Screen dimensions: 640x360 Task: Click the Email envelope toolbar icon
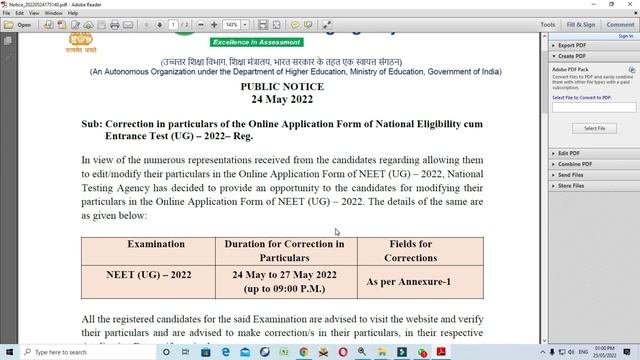point(128,25)
